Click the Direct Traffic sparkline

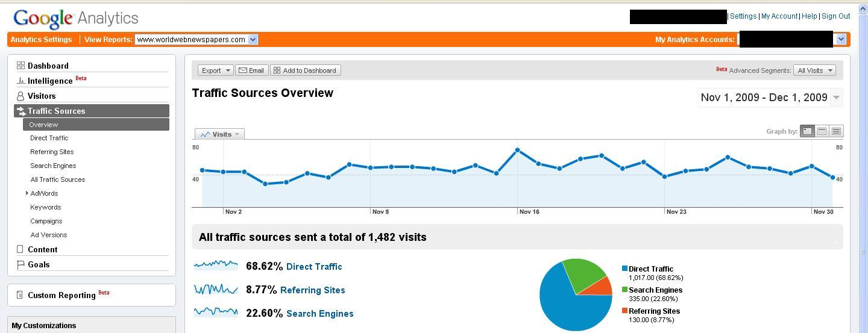pyautogui.click(x=216, y=264)
